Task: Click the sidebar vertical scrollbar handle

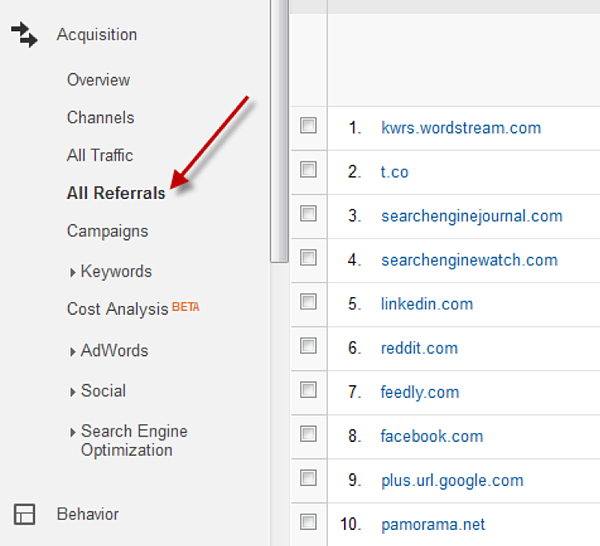Action: click(279, 130)
